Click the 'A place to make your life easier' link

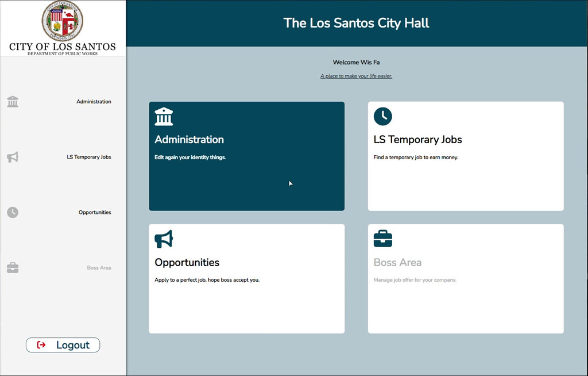tap(356, 76)
